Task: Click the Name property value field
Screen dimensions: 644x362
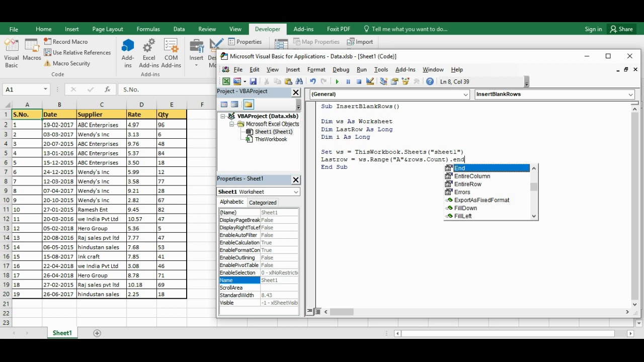Action: [x=279, y=280]
